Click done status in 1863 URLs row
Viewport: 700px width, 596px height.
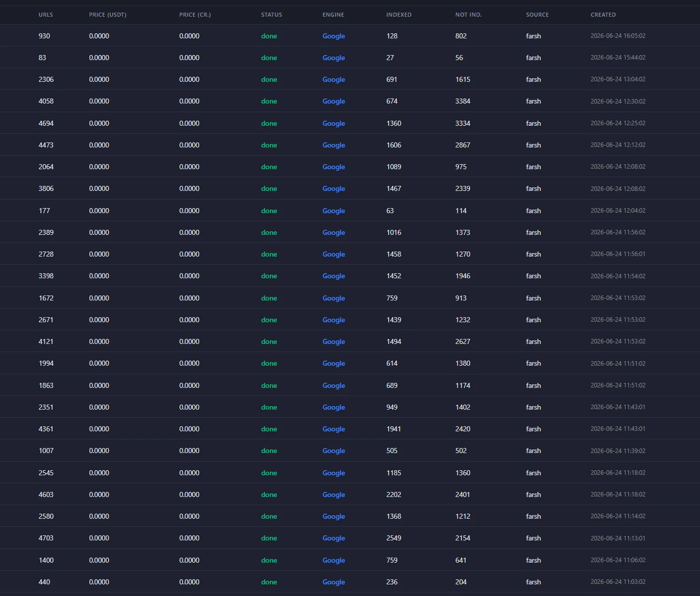(x=269, y=385)
